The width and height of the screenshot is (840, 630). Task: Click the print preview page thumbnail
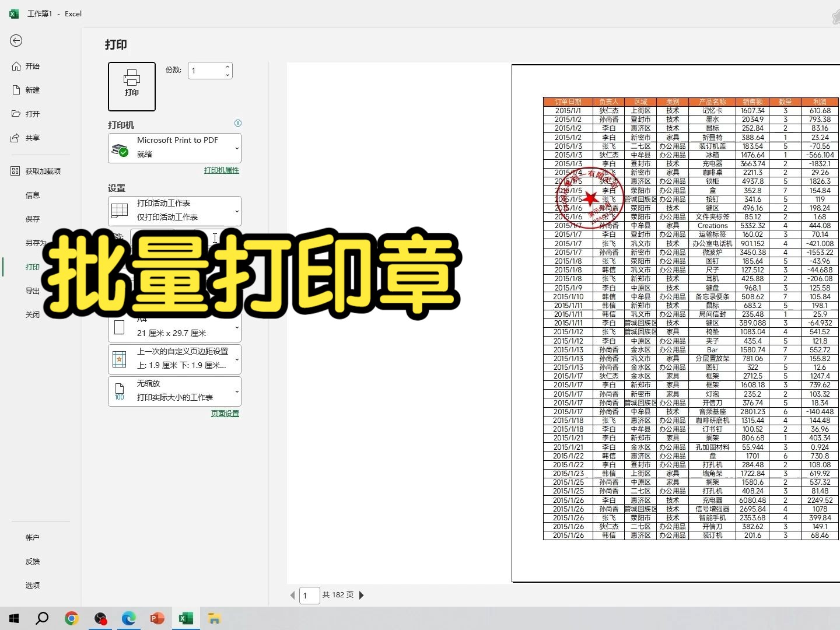coord(675,323)
